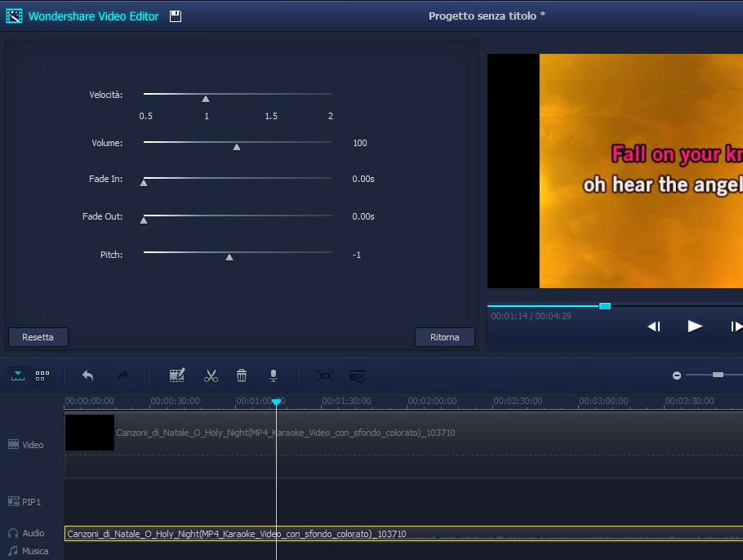Step forward one frame in preview
Viewport: 743px width, 560px height.
tap(736, 327)
